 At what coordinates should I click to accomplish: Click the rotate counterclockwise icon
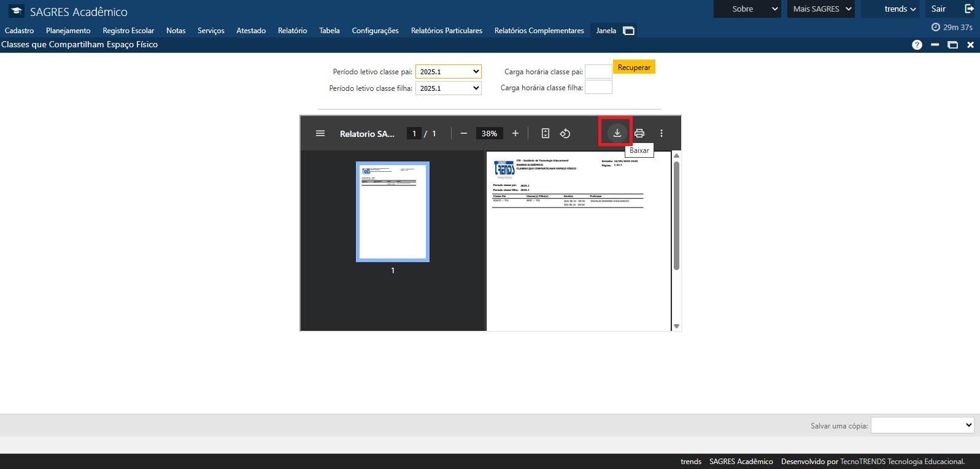tap(565, 133)
